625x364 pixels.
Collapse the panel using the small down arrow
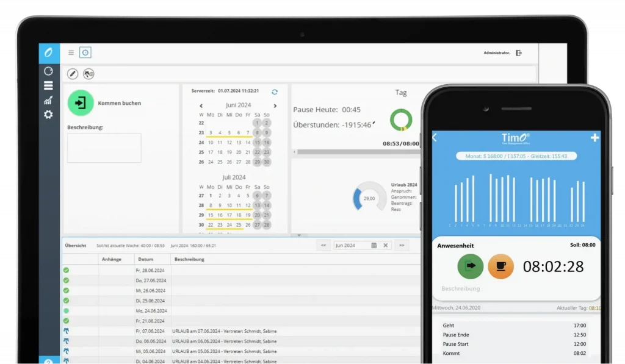click(298, 235)
